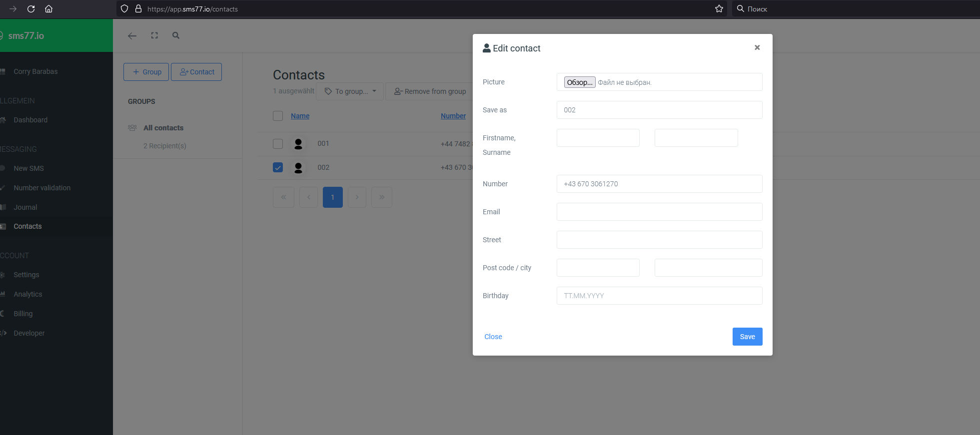The width and height of the screenshot is (980, 435).
Task: Click the Remove from group button
Action: (x=430, y=91)
